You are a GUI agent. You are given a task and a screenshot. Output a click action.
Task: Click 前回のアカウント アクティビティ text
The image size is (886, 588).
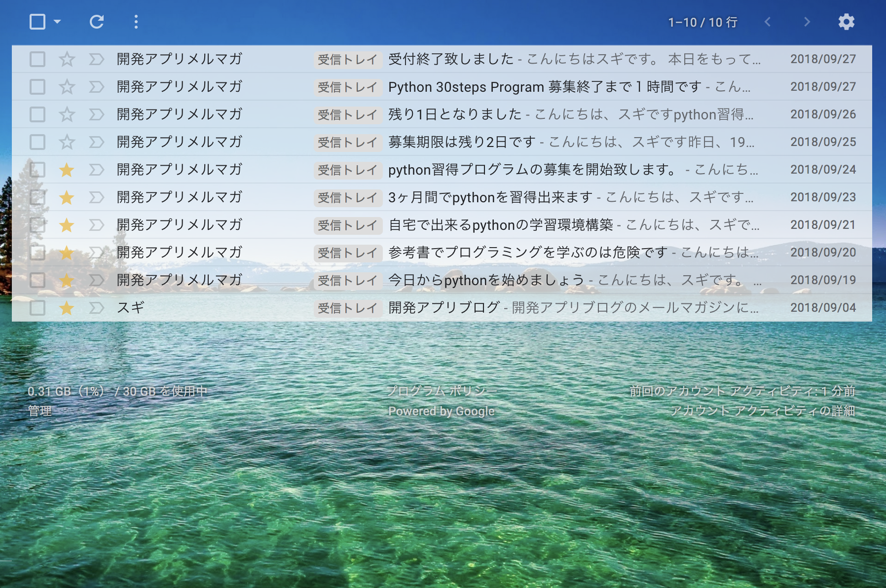pos(742,391)
